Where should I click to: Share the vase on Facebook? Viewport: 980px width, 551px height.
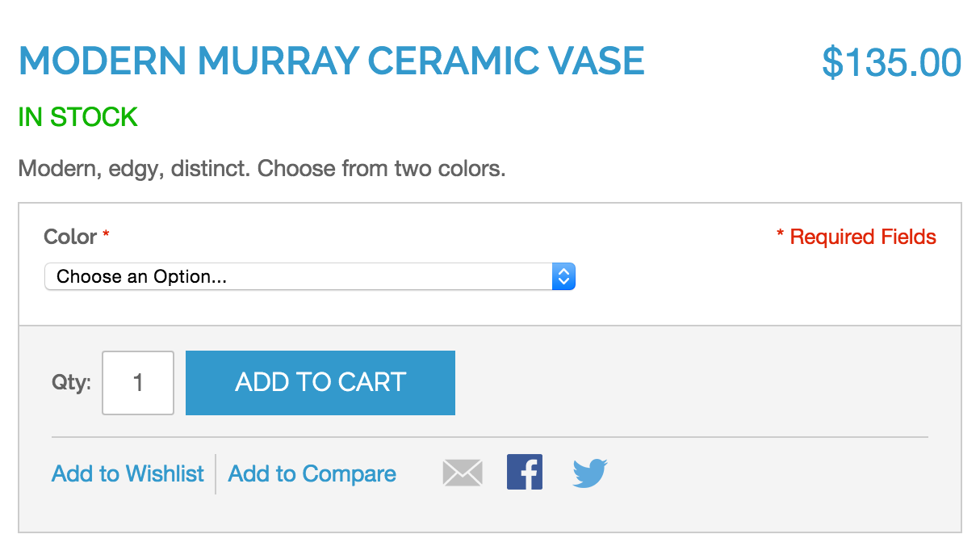525,472
